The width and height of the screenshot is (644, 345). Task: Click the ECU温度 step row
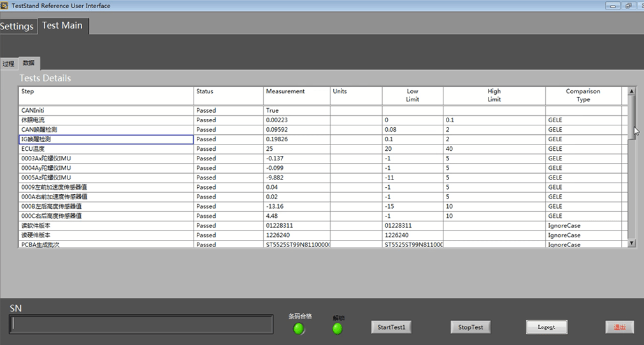(x=106, y=149)
